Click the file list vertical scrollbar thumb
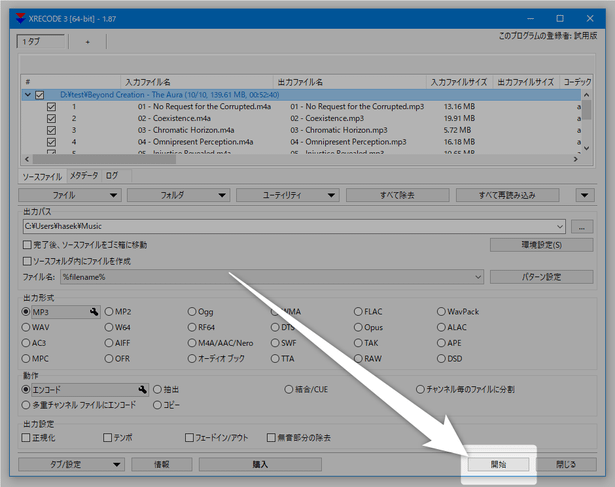Image resolution: width=615 pixels, height=487 pixels. point(586,110)
